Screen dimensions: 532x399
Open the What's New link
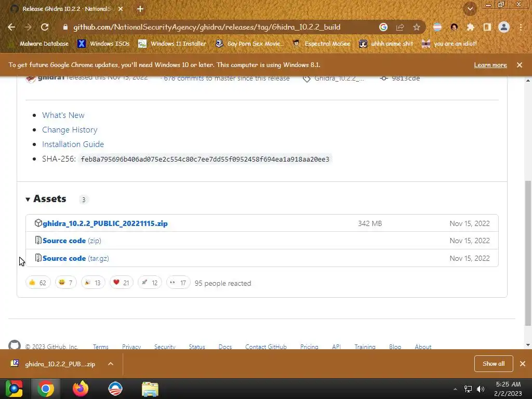coord(63,115)
